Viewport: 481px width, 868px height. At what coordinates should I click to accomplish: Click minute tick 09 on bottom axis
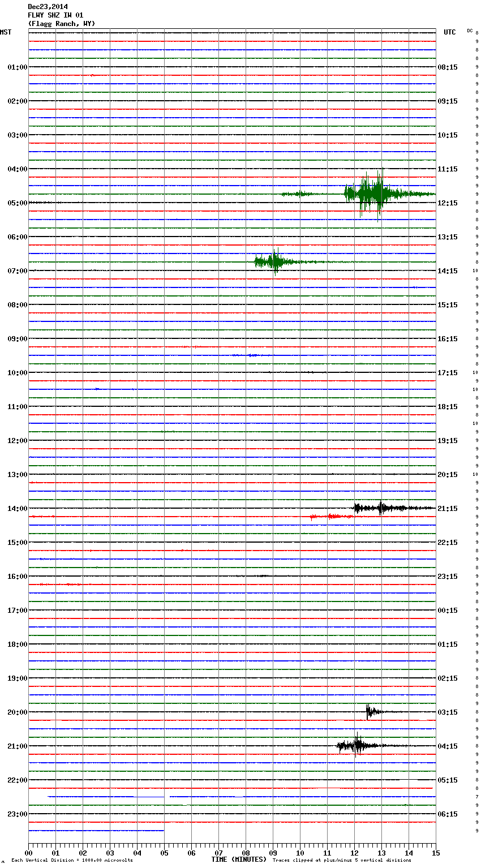coord(273,853)
